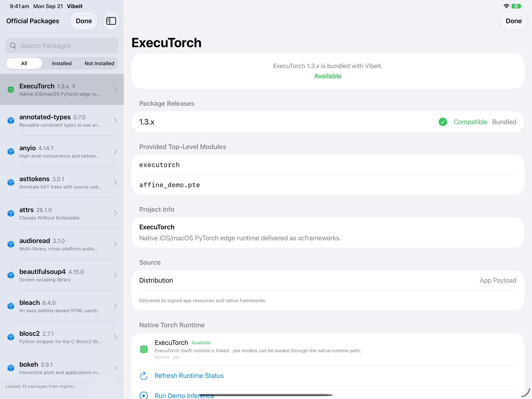Image resolution: width=532 pixels, height=399 pixels.
Task: Click the attrs package cube icon
Action: [11, 213]
